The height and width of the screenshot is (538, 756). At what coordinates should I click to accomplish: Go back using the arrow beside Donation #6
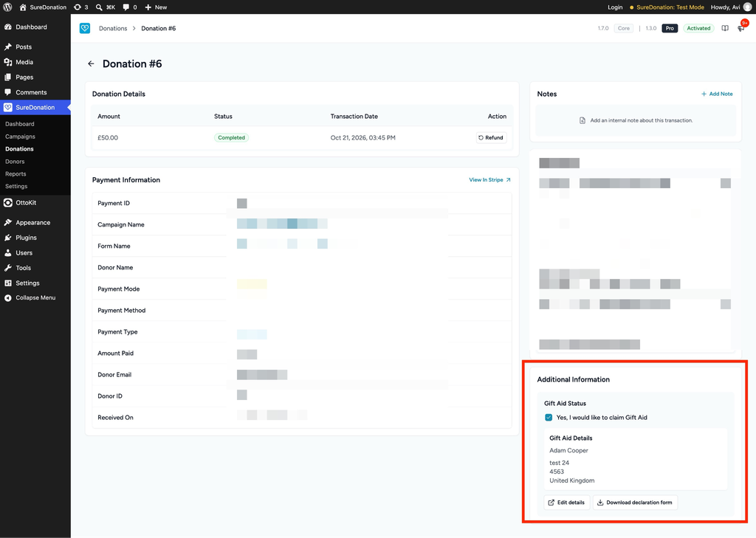pyautogui.click(x=91, y=63)
